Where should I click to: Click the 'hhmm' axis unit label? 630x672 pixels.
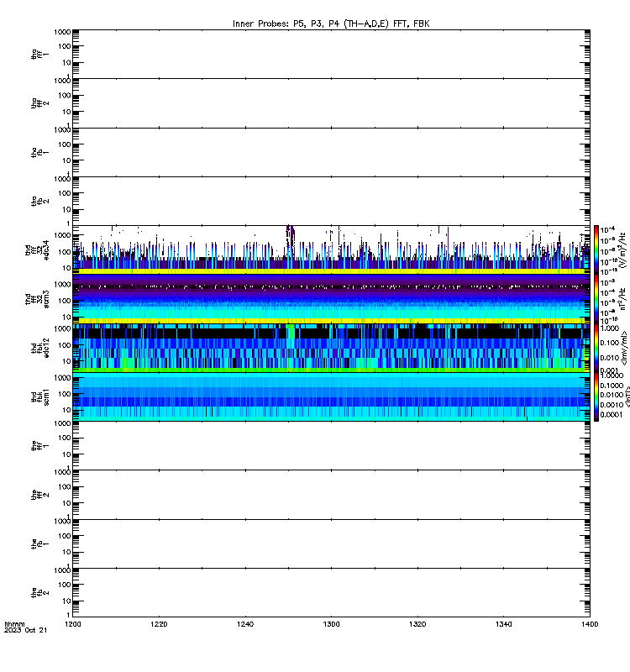(14, 624)
